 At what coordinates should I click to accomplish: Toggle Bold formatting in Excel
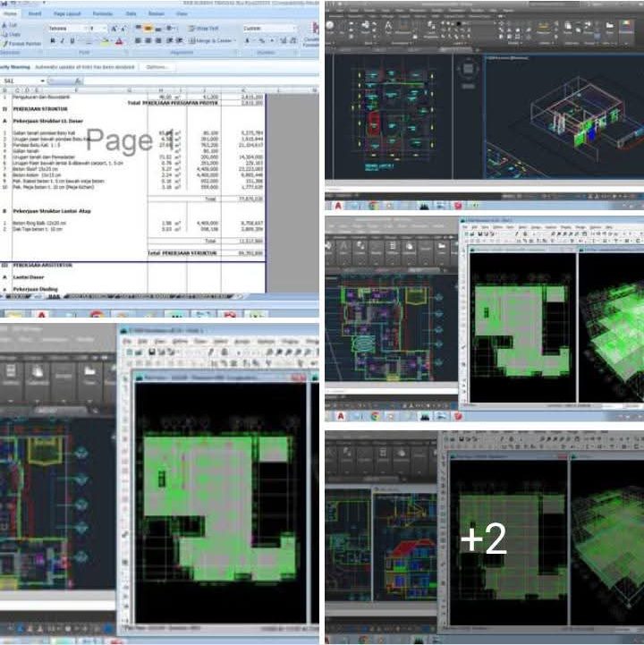pyautogui.click(x=52, y=41)
